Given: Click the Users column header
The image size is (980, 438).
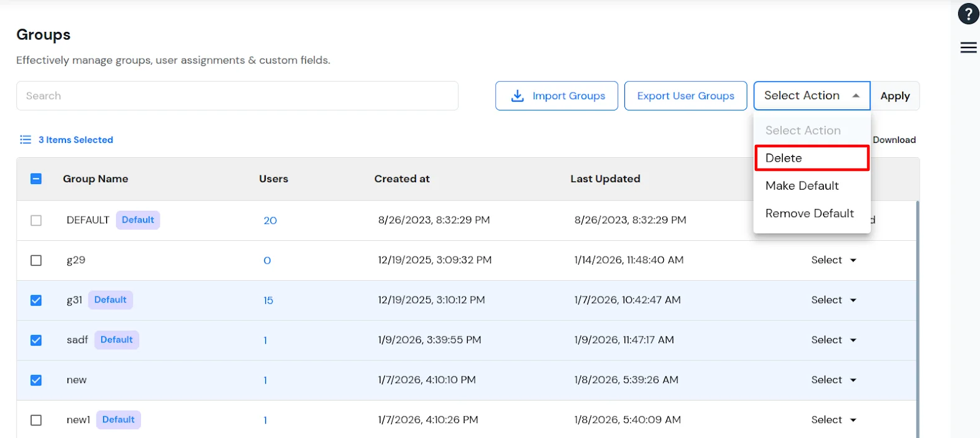Looking at the screenshot, I should point(273,179).
